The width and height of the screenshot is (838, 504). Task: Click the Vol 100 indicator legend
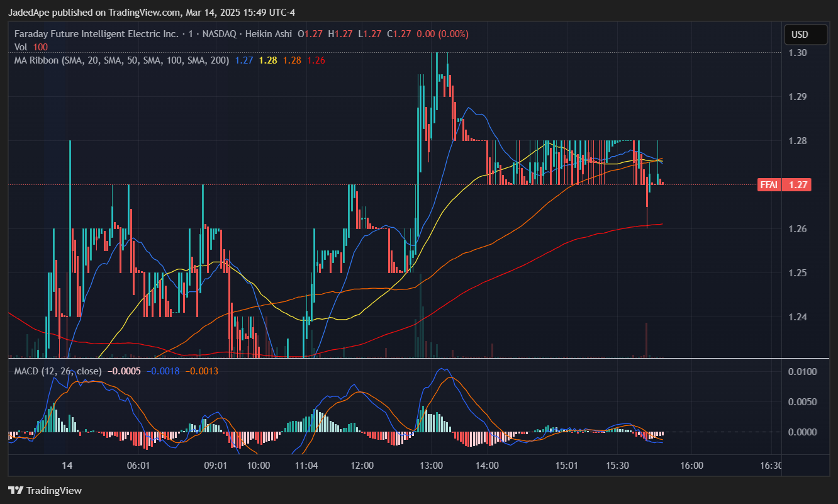click(31, 47)
